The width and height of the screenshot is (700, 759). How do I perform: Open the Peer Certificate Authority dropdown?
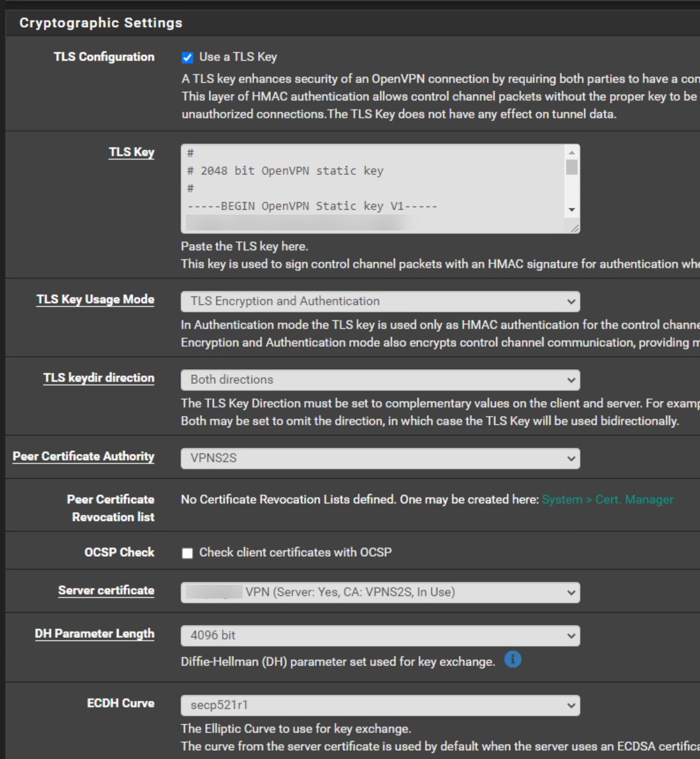point(380,459)
